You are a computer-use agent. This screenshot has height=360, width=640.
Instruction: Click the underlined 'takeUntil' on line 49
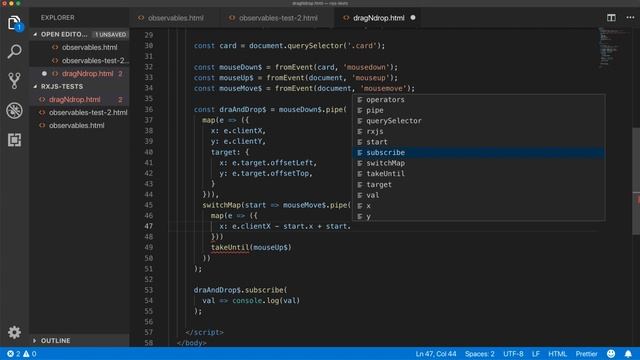pyautogui.click(x=230, y=247)
